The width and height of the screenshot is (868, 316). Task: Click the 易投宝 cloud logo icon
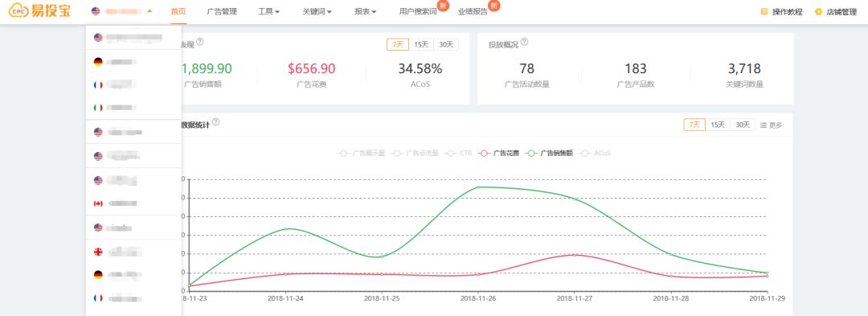click(18, 10)
